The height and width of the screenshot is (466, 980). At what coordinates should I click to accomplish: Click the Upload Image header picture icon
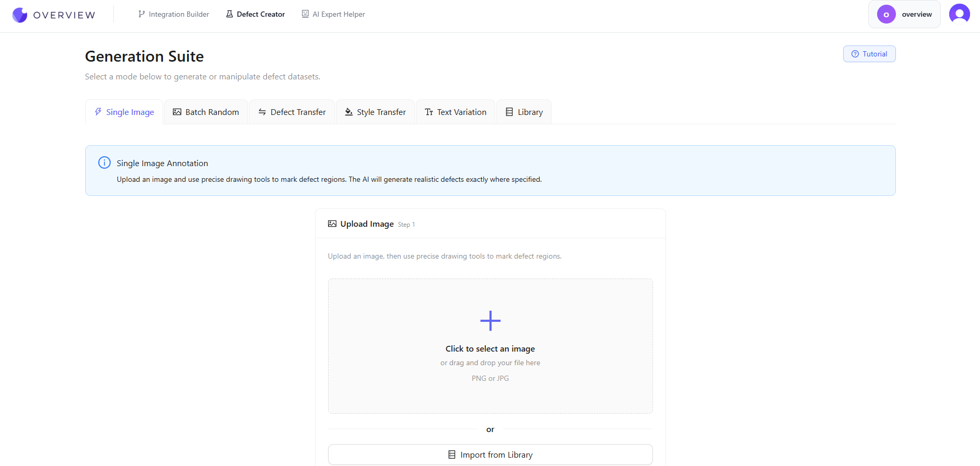tap(332, 224)
